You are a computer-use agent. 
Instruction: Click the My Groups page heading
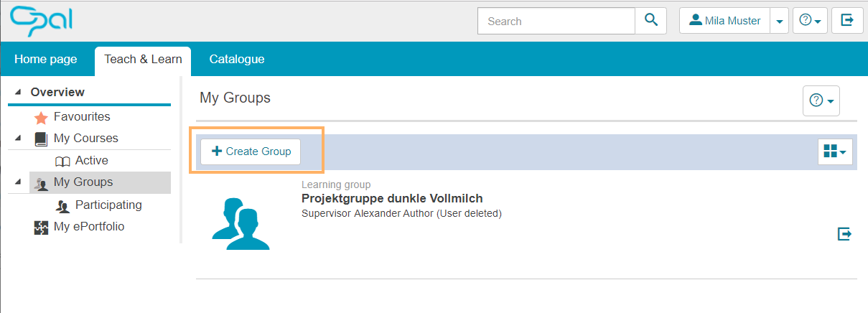point(235,98)
